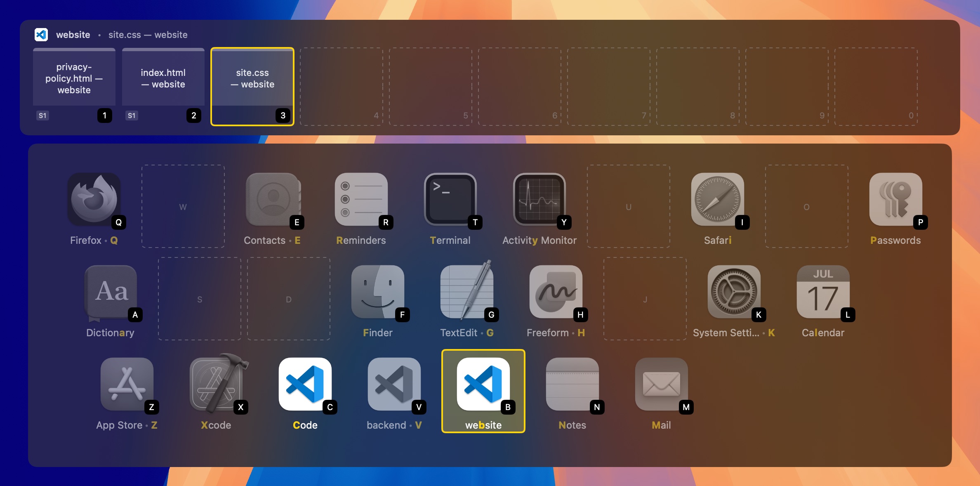Select the highlighted website VS Code icon
The width and height of the screenshot is (980, 486).
pyautogui.click(x=483, y=384)
